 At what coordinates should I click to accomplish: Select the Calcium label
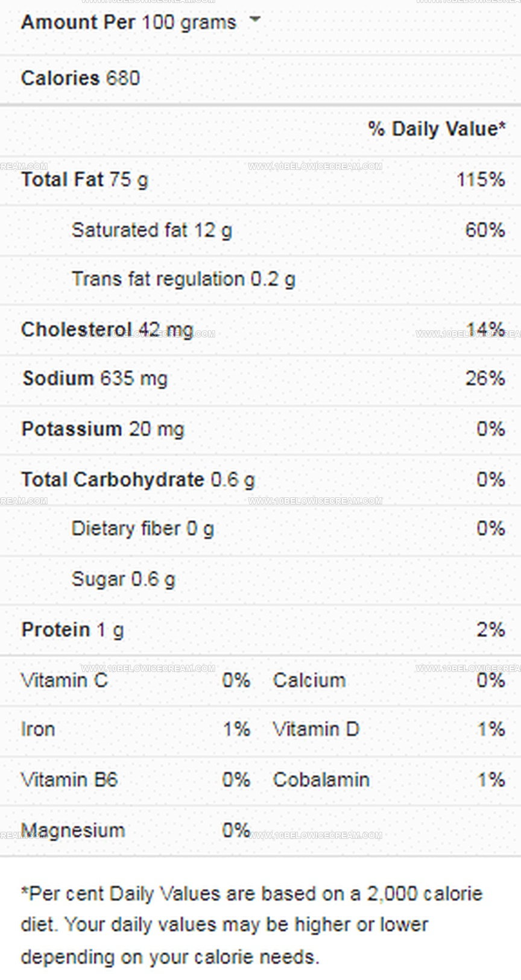309,680
